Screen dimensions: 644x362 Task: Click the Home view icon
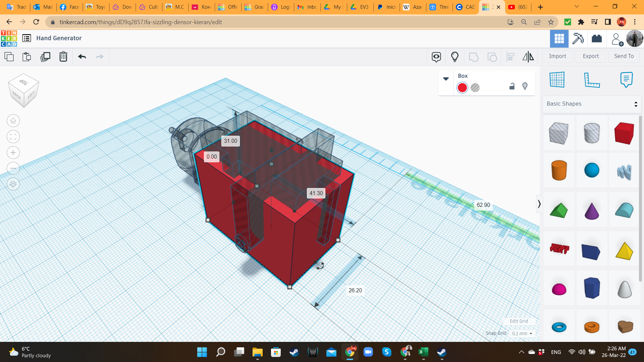tap(13, 121)
